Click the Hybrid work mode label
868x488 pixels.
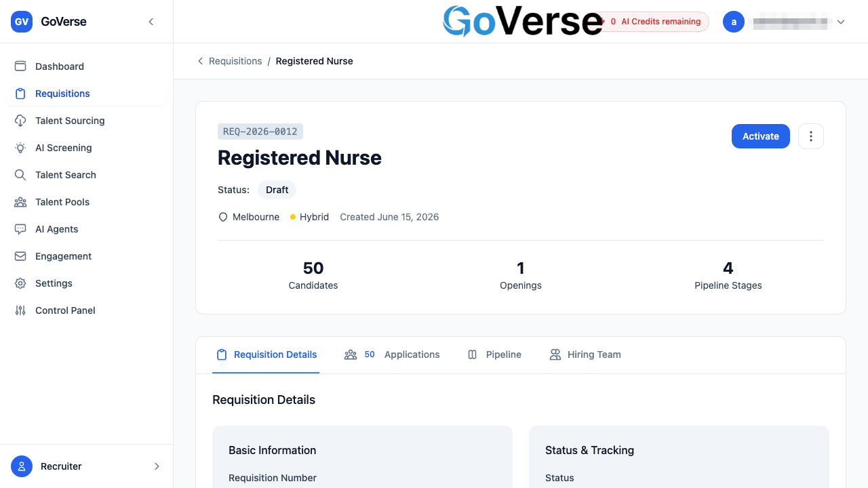tap(314, 217)
